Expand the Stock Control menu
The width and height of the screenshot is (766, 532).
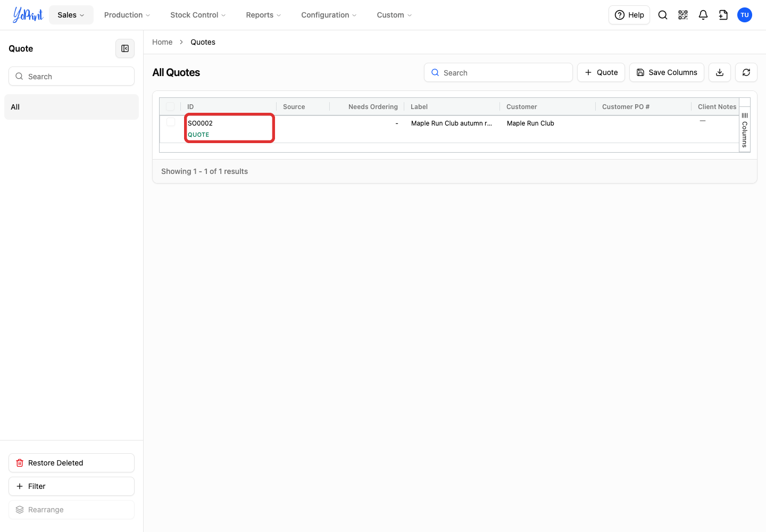click(198, 15)
